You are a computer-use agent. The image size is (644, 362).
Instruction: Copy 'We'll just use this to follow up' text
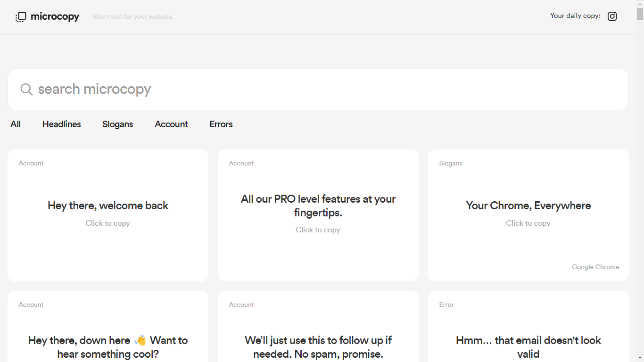318,347
